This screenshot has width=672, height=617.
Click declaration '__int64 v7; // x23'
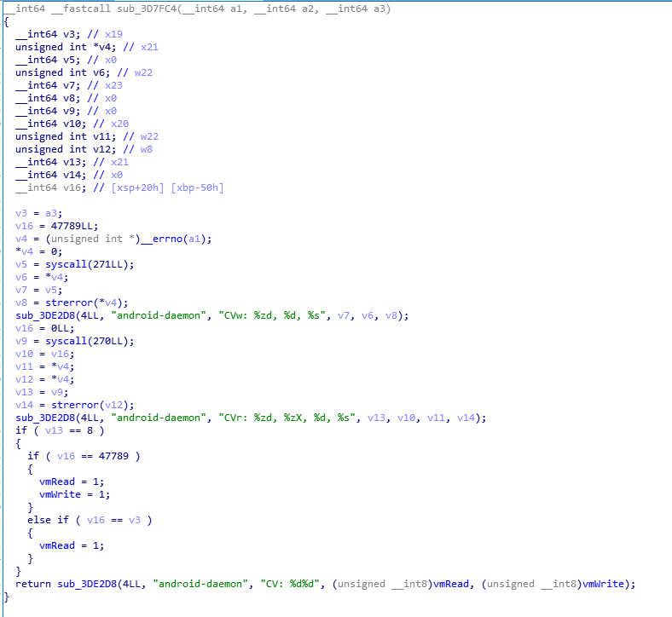[x=69, y=85]
